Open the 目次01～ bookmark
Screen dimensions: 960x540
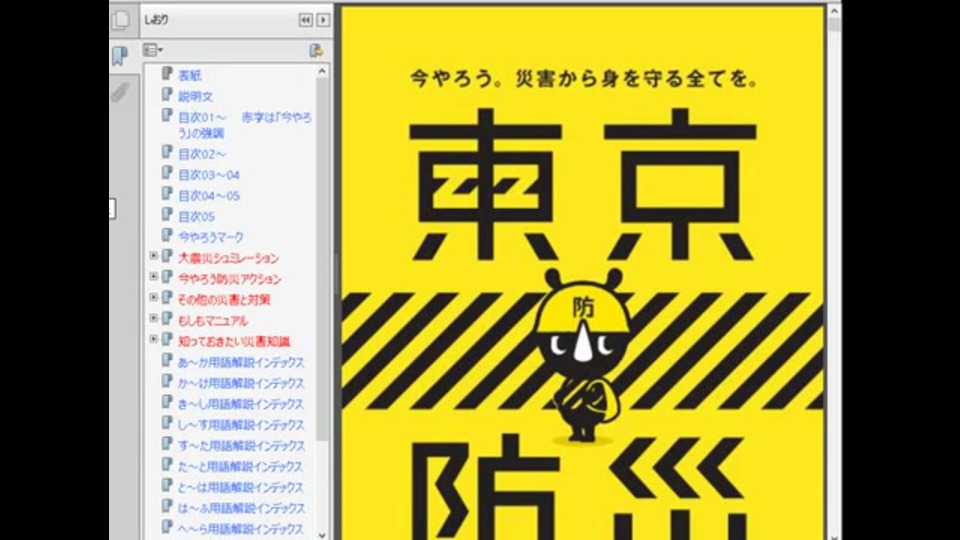click(x=245, y=125)
